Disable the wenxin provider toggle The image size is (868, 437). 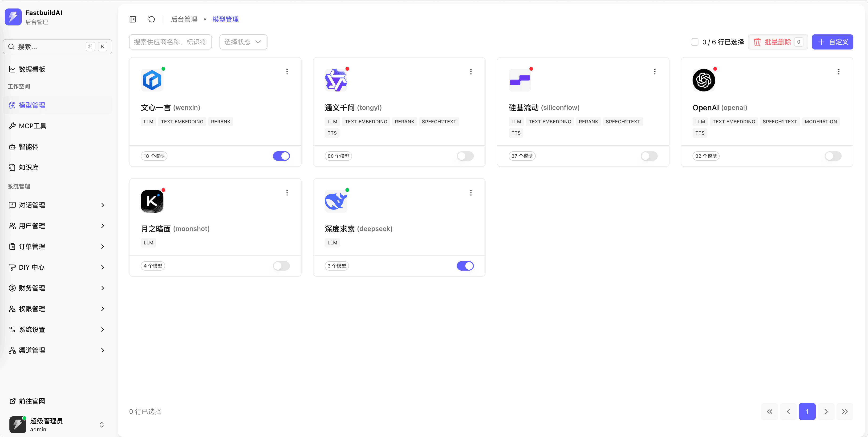click(x=281, y=156)
